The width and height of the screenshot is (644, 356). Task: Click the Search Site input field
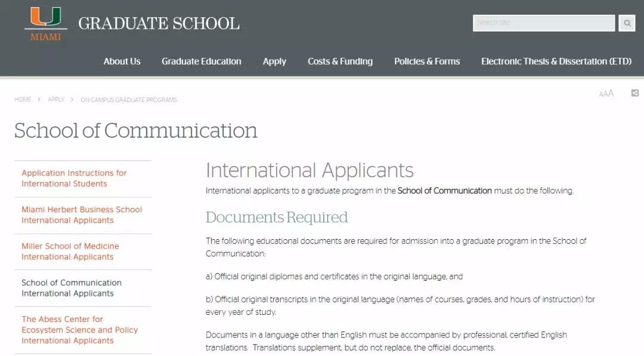click(x=543, y=23)
